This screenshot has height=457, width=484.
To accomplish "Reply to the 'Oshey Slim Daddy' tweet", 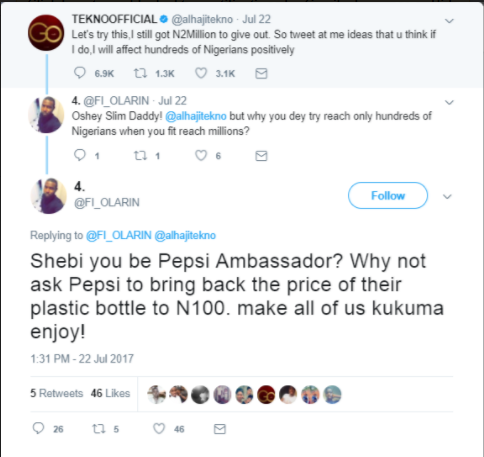I will [80, 155].
